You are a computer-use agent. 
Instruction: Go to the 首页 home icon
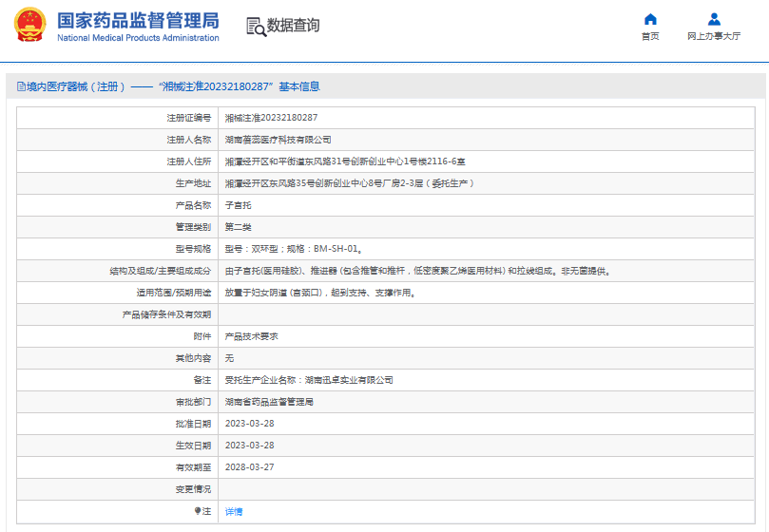[650, 19]
